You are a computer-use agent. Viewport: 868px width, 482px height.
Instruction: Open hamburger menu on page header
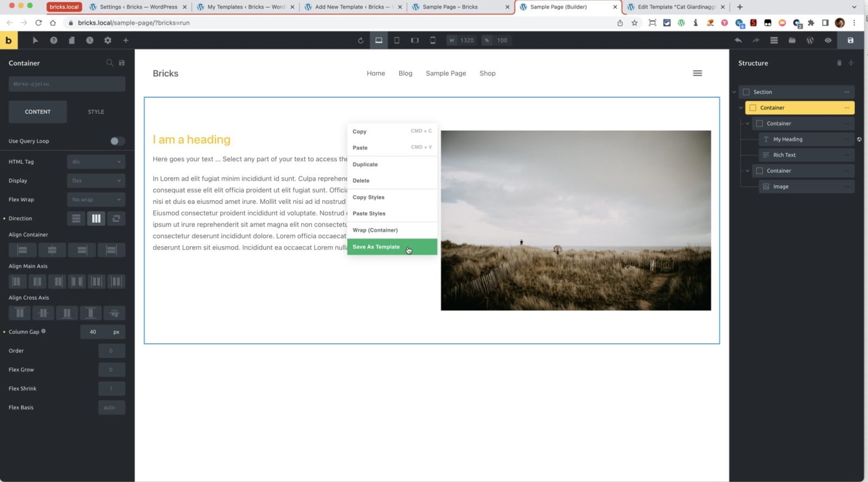pos(697,73)
